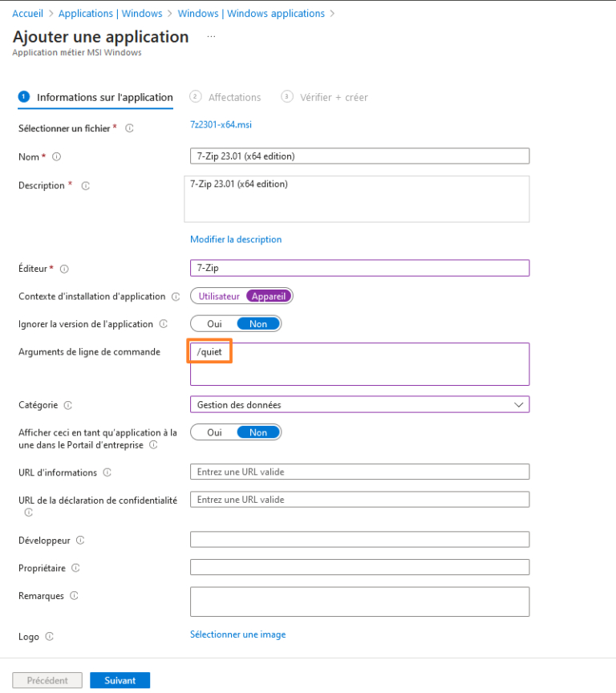The width and height of the screenshot is (616, 693).
Task: Open the Catégorie dropdown
Action: (521, 405)
